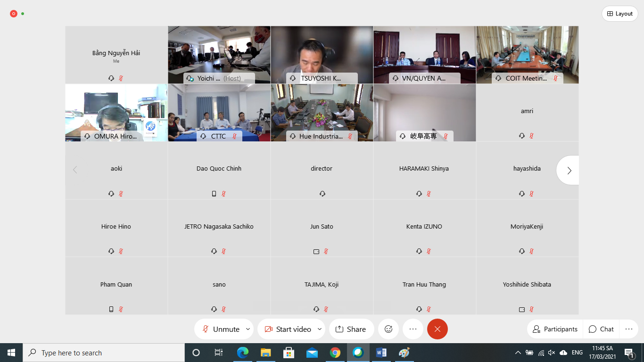Expand audio options arrow next to Unmute
Image resolution: width=644 pixels, height=362 pixels.
coord(248,329)
